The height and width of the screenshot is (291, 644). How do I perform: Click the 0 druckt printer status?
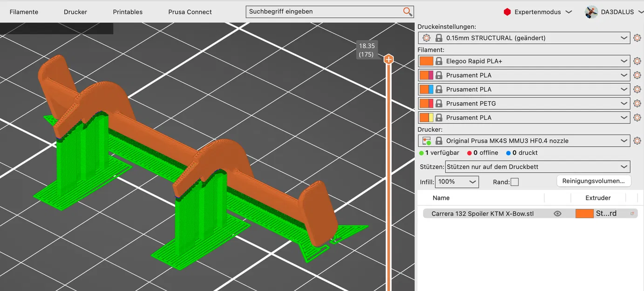(x=522, y=153)
